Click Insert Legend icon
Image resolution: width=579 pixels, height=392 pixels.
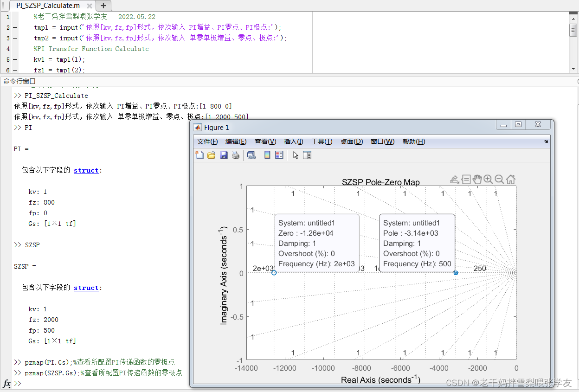point(279,155)
